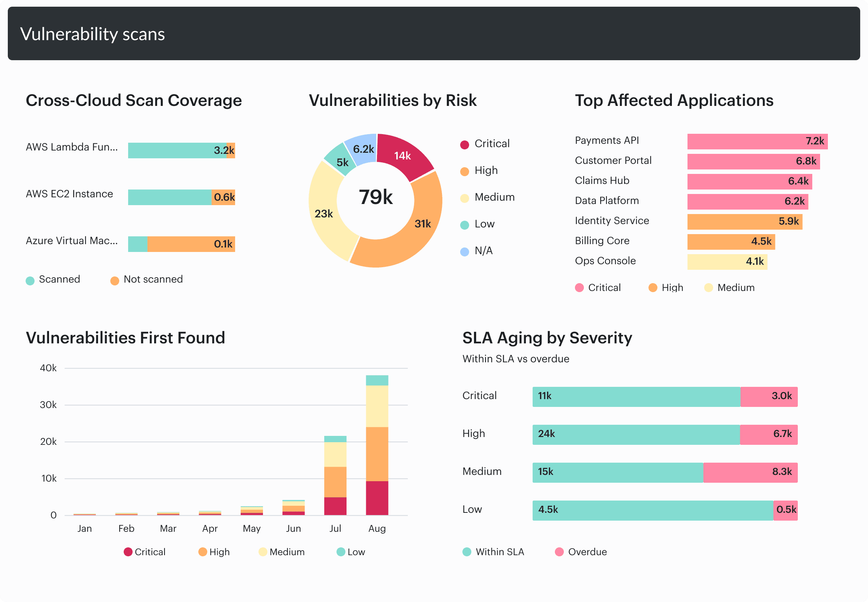Click the Top Affected Applications heading
Viewport: 868px width, 602px height.
674,100
